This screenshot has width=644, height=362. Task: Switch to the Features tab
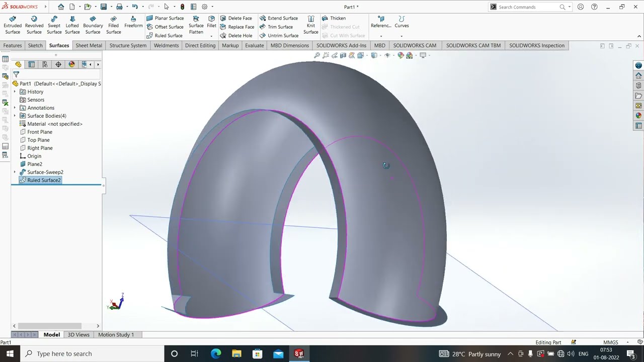13,45
